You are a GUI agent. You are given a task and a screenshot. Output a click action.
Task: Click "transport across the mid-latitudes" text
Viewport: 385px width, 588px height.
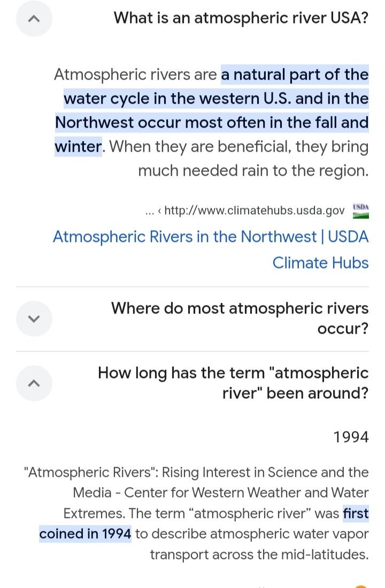(259, 554)
